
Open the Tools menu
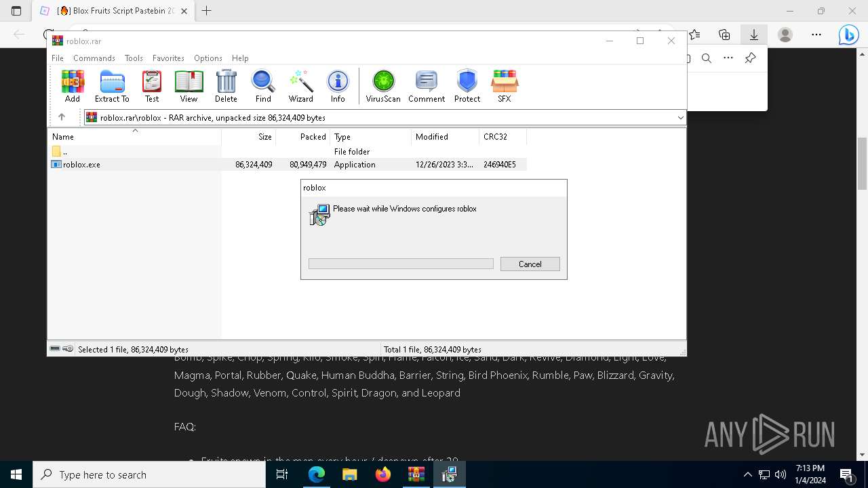point(134,58)
